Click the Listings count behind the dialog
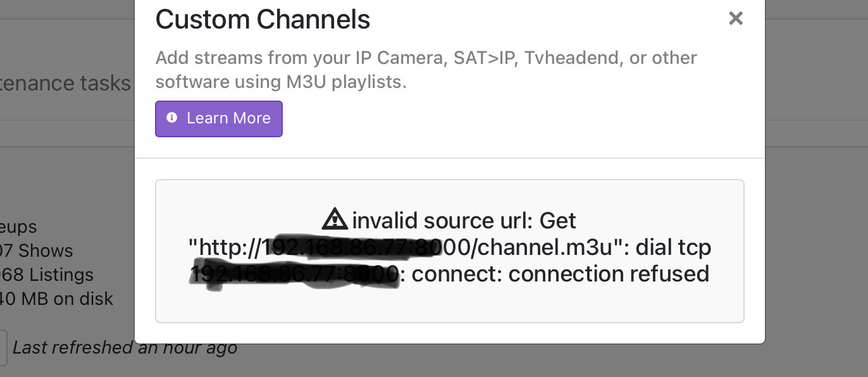 47,275
